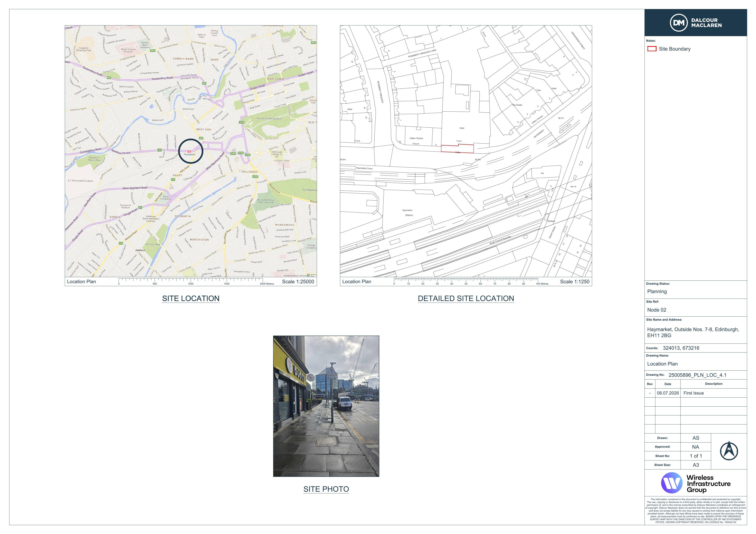Click the Scale 1:1250 label

(575, 282)
